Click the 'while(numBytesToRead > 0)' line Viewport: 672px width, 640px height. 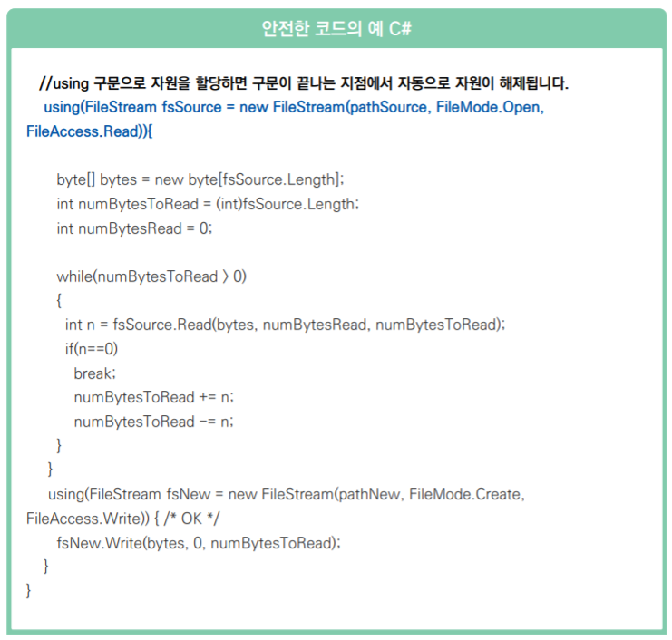(151, 276)
